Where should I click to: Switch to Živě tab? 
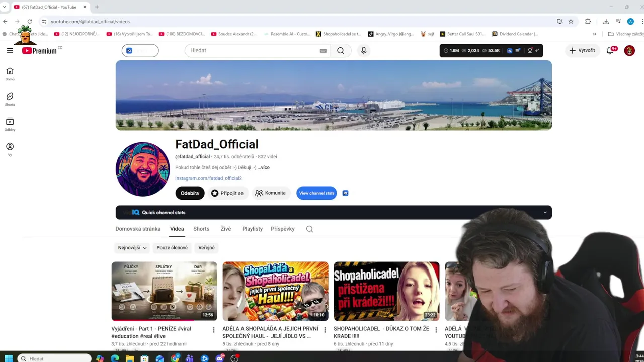pyautogui.click(x=225, y=229)
